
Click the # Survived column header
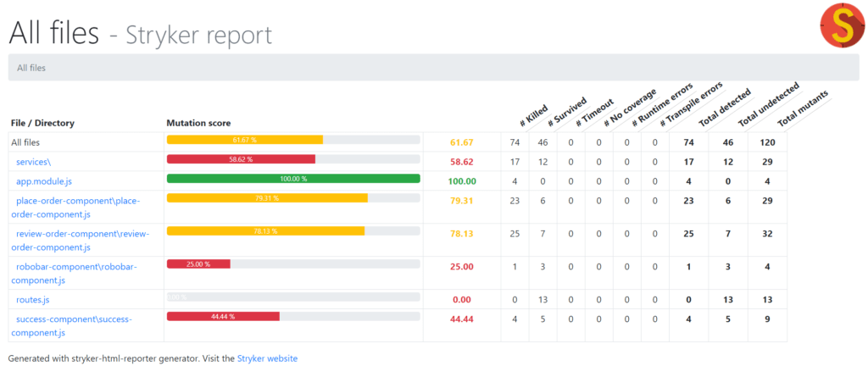click(567, 111)
